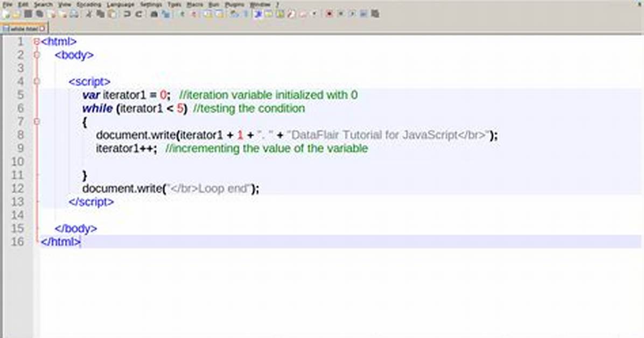Toggle Show All Characters toolbar icon
Screen dimensions: 644x338
[x=245, y=14]
